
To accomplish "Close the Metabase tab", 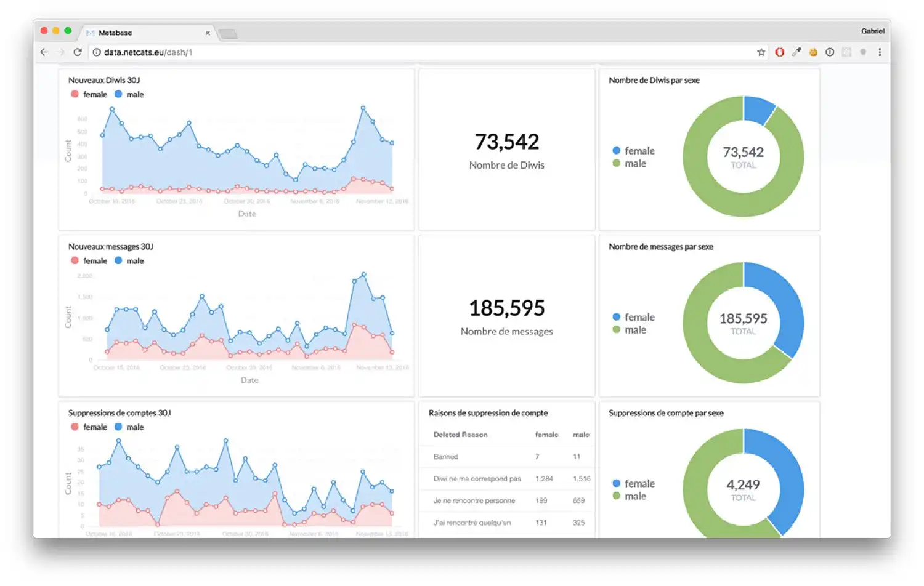I will (208, 33).
